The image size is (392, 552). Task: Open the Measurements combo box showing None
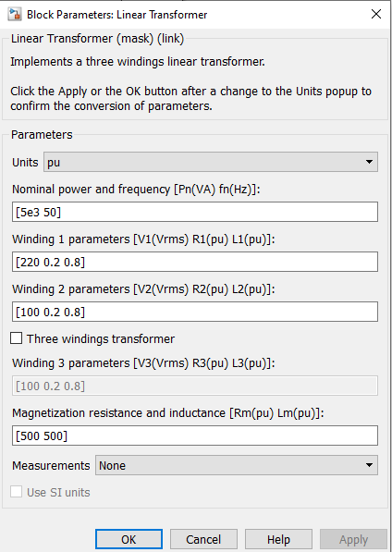coord(237,465)
